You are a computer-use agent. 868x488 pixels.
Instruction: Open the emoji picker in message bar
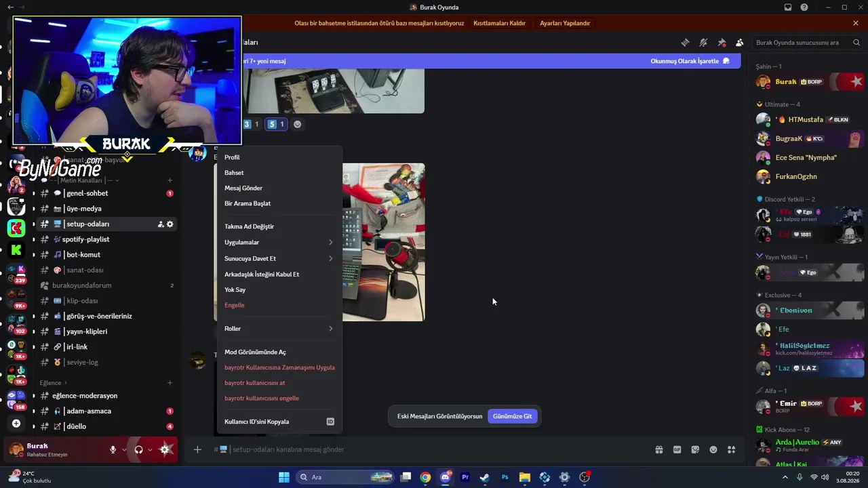(713, 449)
